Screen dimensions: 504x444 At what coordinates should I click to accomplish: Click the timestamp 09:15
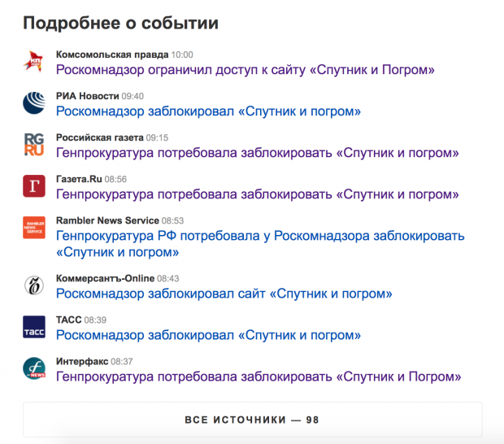[157, 138]
